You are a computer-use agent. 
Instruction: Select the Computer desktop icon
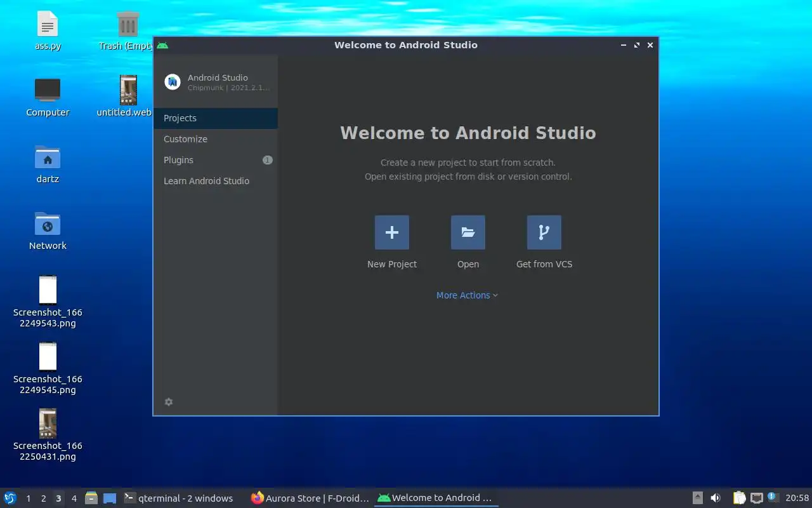click(x=48, y=97)
